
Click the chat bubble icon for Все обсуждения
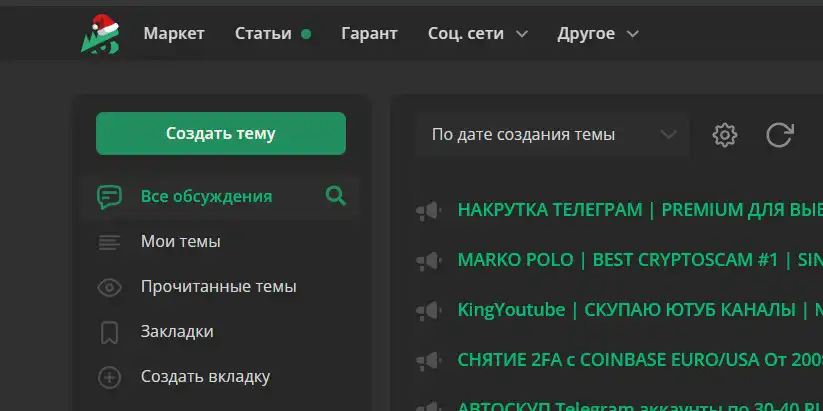click(x=109, y=197)
